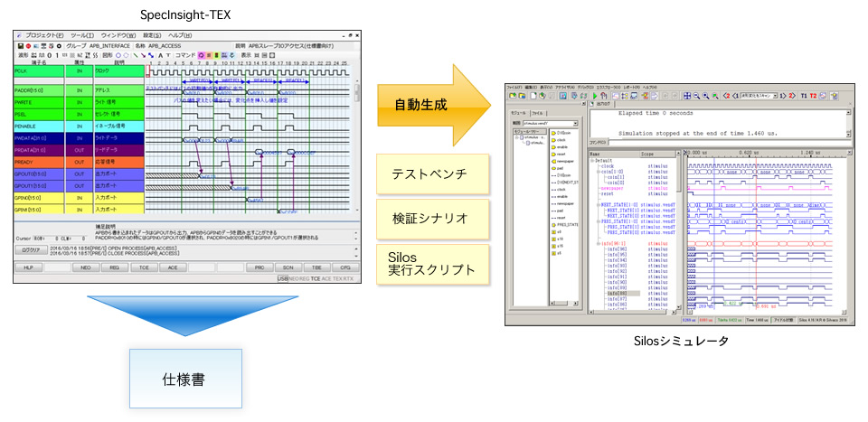Select the 'A' text annotation tool
Screen dimensions: 868x422
[x=161, y=55]
